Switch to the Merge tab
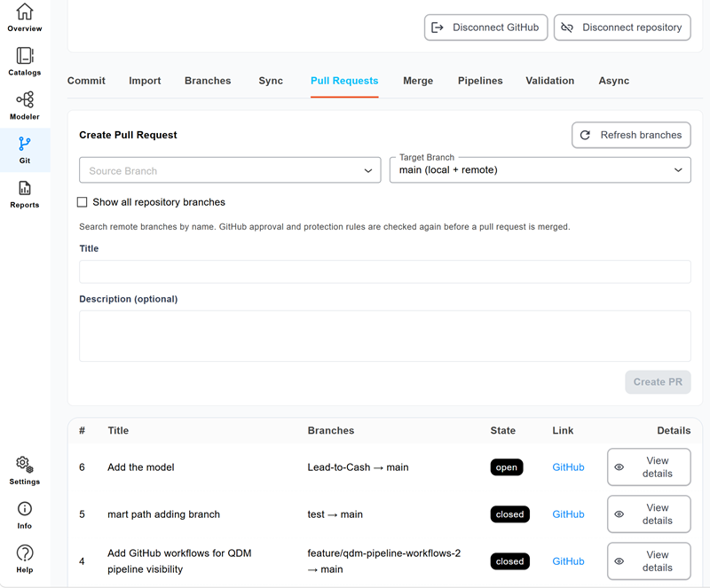This screenshot has height=588, width=710. 418,81
